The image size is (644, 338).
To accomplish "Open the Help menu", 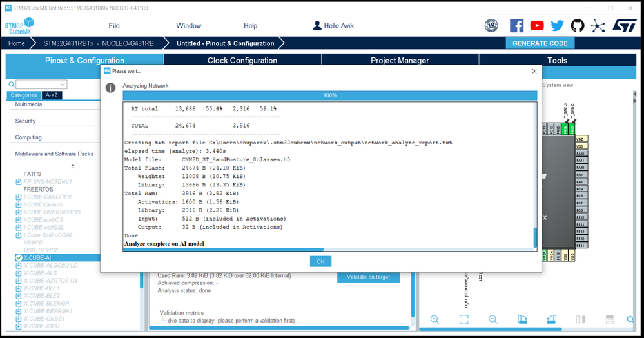I will click(x=251, y=26).
